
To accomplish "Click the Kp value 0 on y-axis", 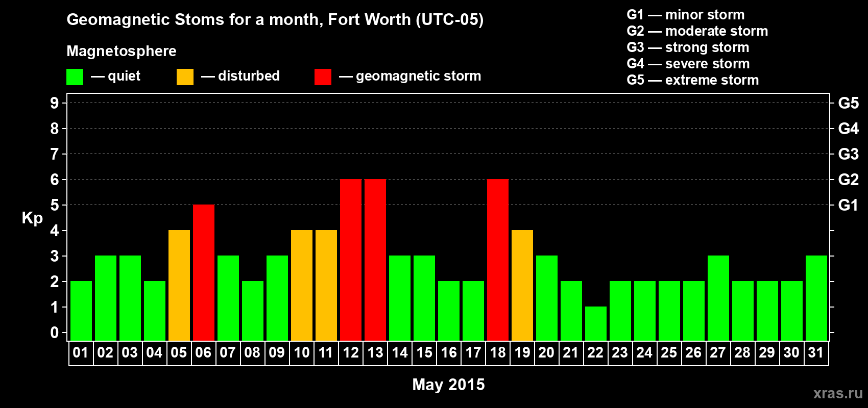I will [55, 333].
